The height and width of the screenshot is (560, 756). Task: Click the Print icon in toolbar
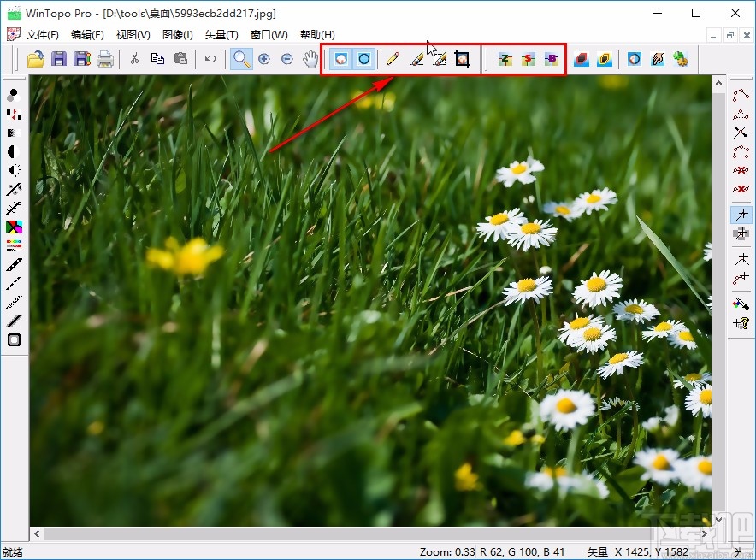[104, 59]
